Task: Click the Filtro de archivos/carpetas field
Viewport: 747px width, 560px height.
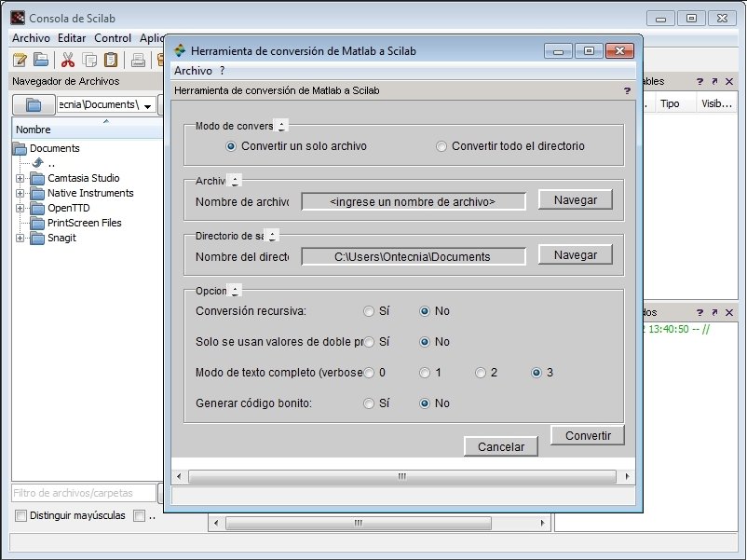Action: (x=84, y=493)
